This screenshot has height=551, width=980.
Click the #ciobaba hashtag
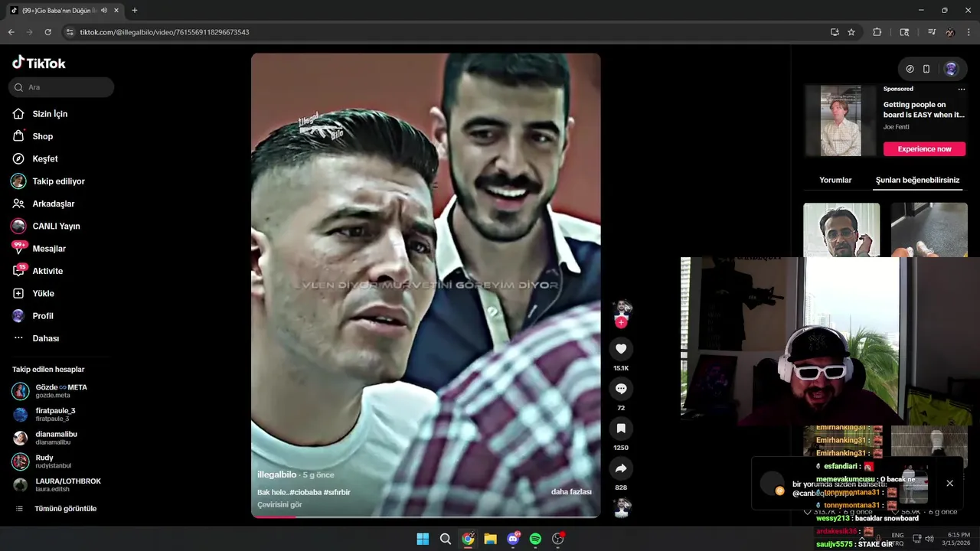coord(305,492)
